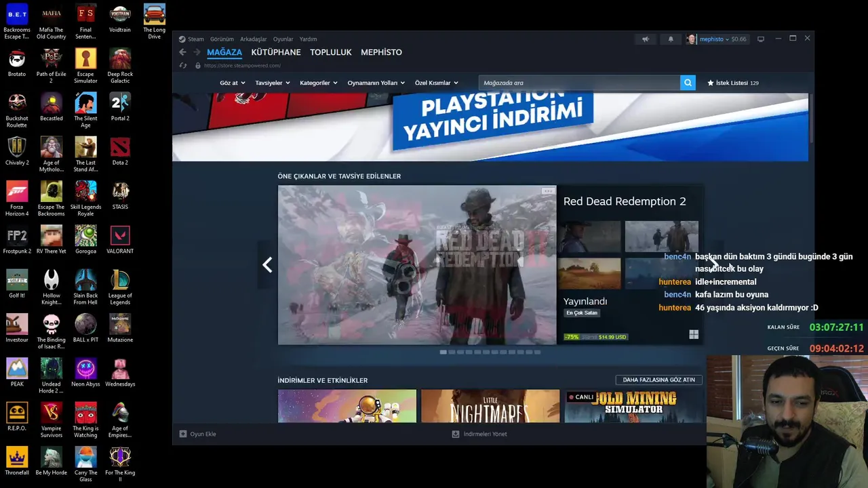The image size is (868, 488).
Task: Open the Steam menu
Action: [x=195, y=39]
